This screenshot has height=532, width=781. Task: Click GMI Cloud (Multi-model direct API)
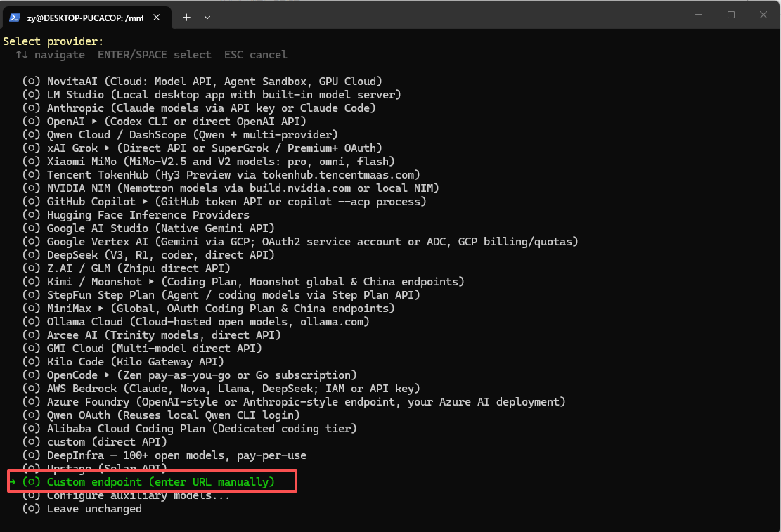pos(142,349)
